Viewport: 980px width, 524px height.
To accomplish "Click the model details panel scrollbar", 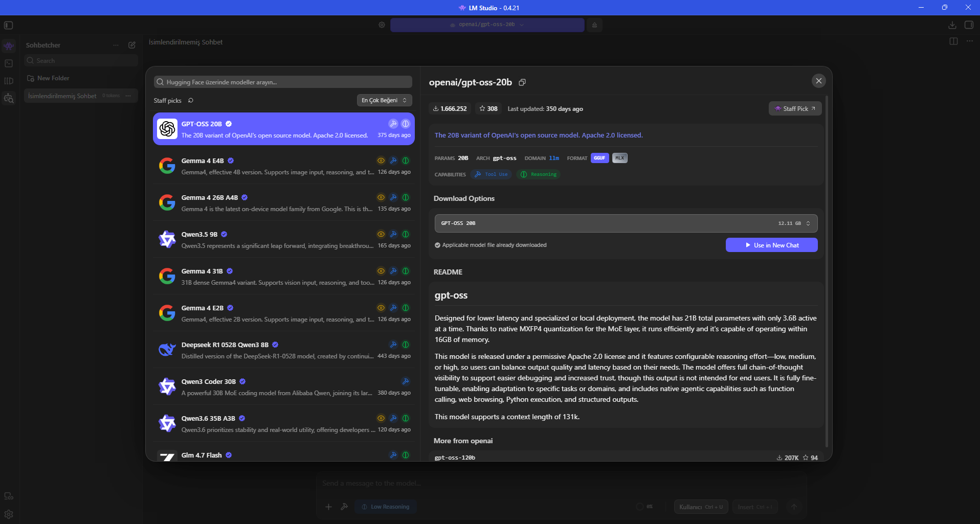I will tap(827, 271).
